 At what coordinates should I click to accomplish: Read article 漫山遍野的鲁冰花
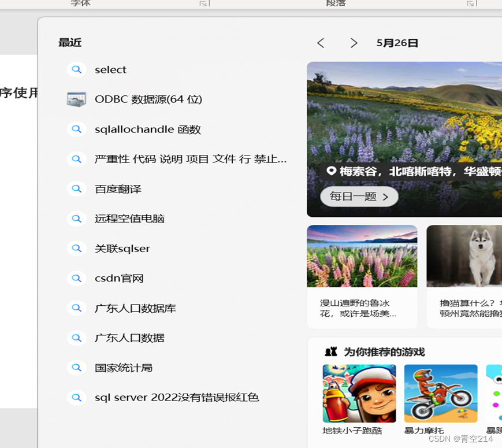tap(358, 308)
